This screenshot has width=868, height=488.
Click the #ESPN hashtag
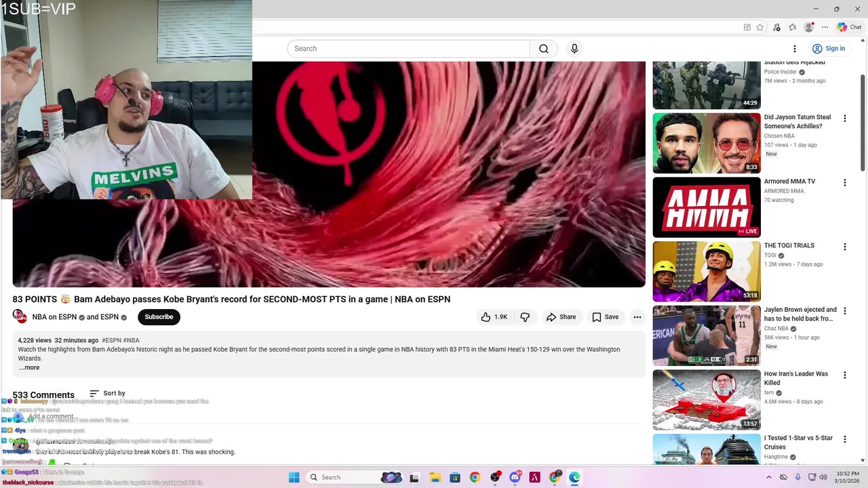[x=111, y=340]
